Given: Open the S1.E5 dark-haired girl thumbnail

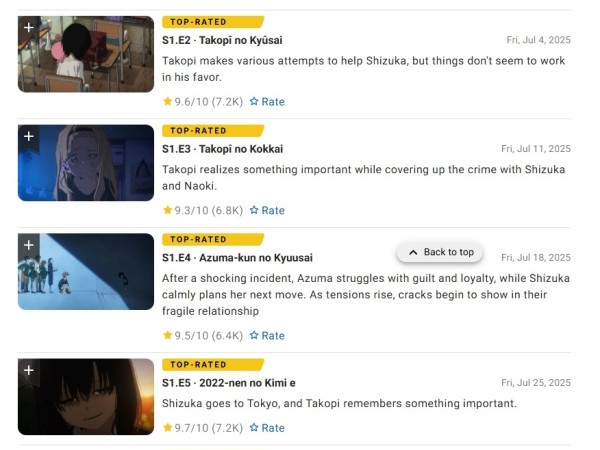Looking at the screenshot, I should coord(86,396).
